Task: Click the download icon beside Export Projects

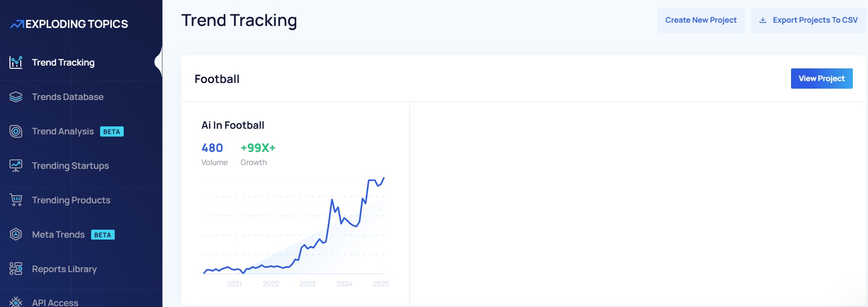Action: click(762, 20)
